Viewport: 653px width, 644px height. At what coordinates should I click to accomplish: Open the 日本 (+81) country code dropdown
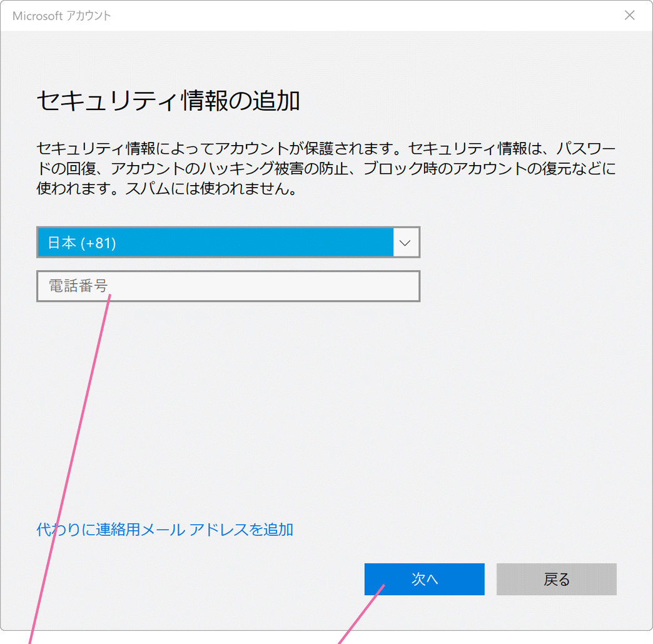click(x=228, y=242)
